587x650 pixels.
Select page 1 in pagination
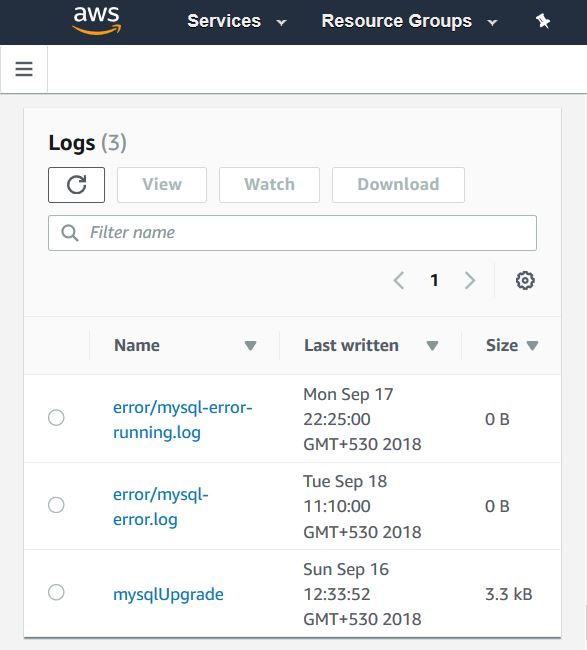pos(434,281)
